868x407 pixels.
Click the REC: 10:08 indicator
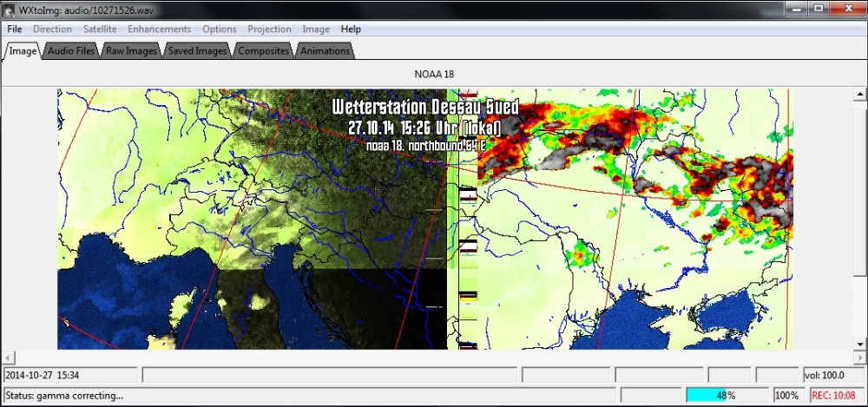coord(838,396)
